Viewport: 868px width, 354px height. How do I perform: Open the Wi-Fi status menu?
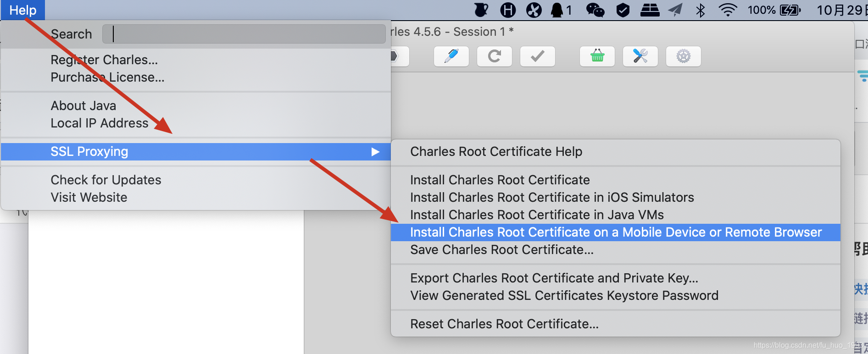[728, 10]
